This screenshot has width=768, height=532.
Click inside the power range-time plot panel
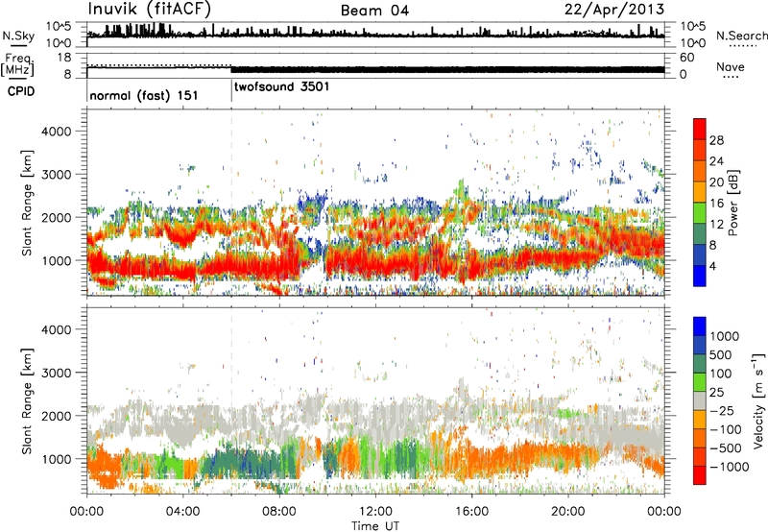point(375,203)
